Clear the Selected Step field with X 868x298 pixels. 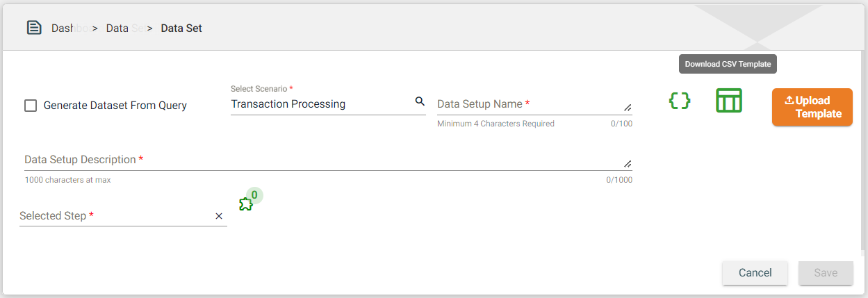coord(219,216)
